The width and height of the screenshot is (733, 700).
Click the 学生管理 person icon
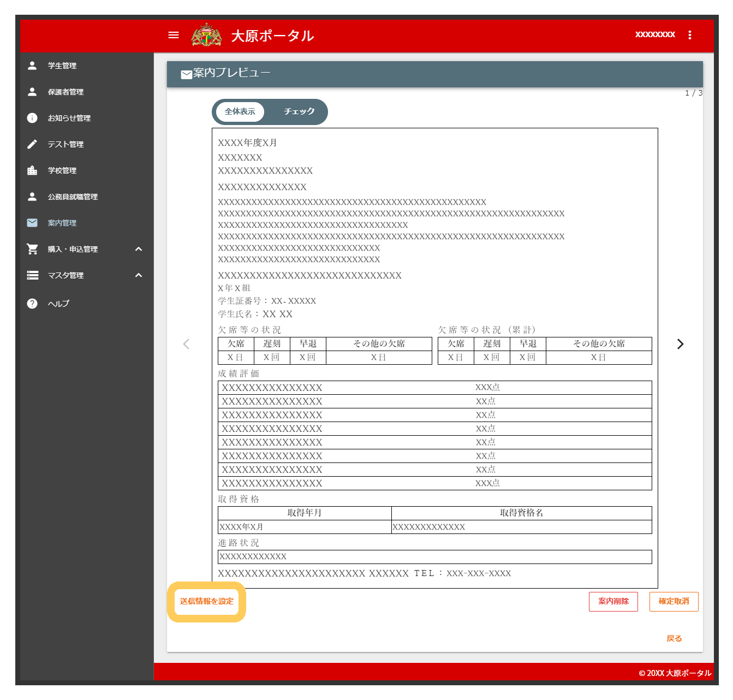click(32, 66)
